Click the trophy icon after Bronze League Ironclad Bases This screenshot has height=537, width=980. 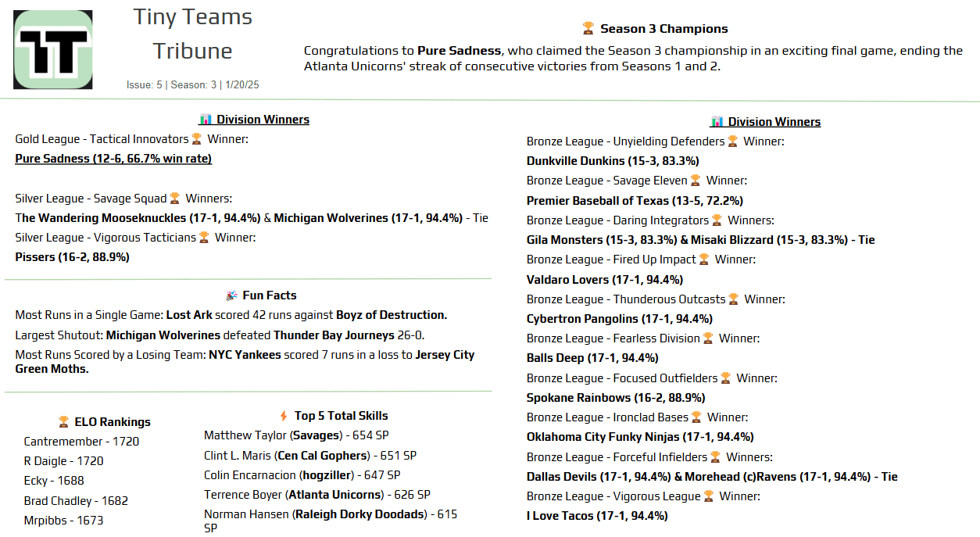pos(696,417)
